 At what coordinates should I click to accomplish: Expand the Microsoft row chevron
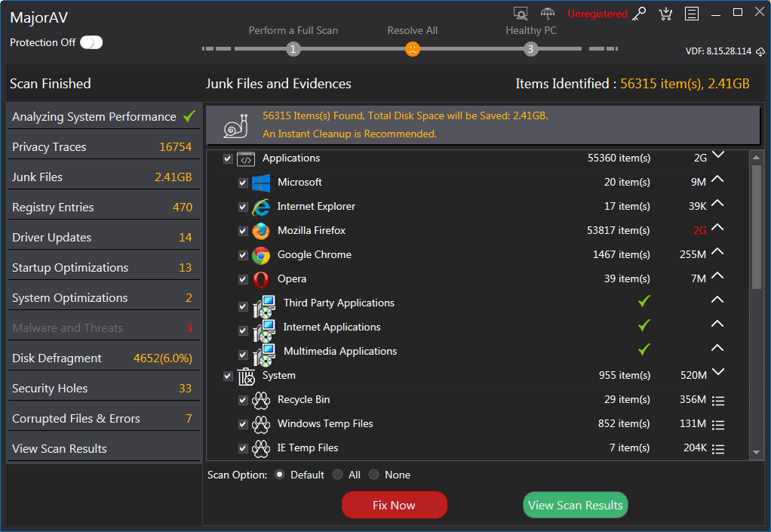pyautogui.click(x=717, y=180)
